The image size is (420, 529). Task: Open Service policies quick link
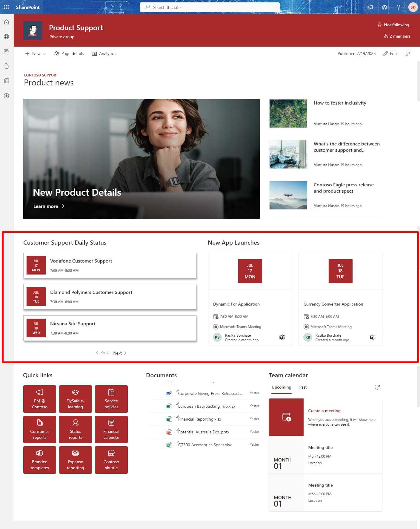pyautogui.click(x=111, y=399)
